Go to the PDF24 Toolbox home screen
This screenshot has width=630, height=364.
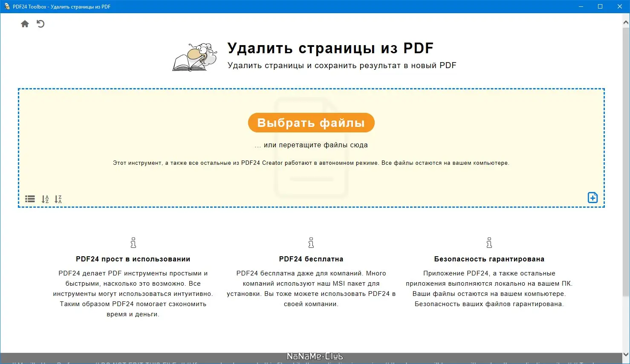[x=25, y=24]
